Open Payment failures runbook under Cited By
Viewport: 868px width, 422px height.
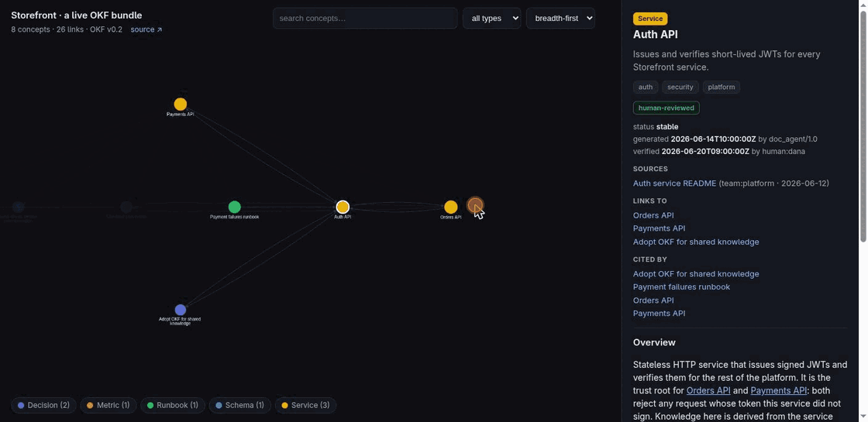pos(681,286)
